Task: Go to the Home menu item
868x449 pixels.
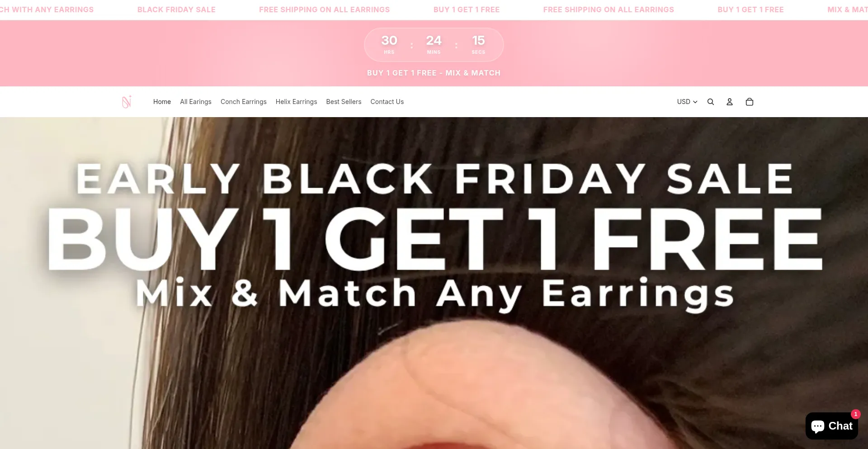Action: 162,102
